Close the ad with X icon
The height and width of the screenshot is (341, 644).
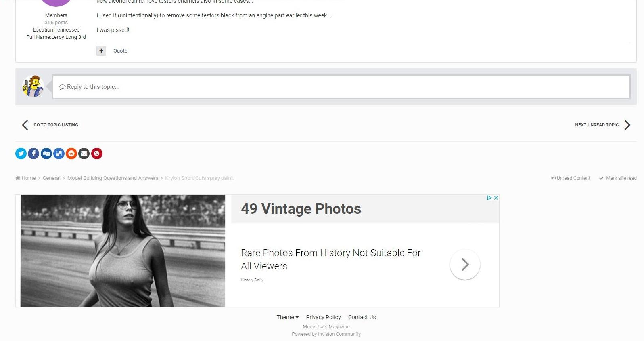pos(496,198)
